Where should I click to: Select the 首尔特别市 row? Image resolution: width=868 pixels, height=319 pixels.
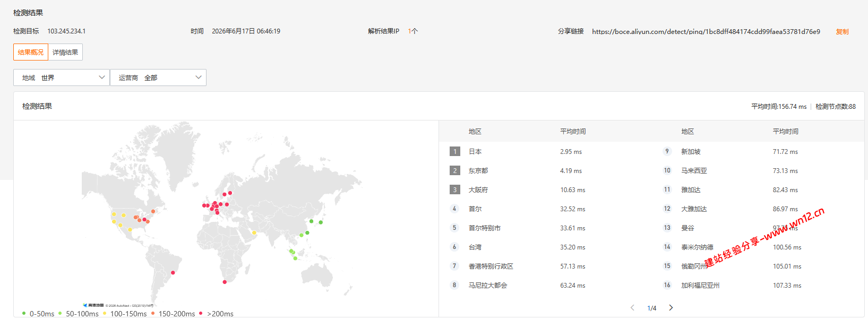tap(545, 228)
